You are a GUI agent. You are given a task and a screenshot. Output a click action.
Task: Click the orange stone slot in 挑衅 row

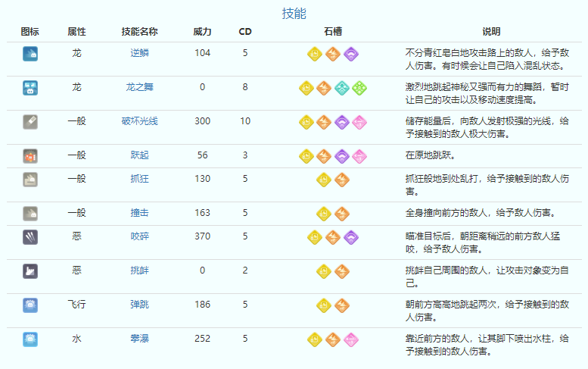(x=342, y=271)
